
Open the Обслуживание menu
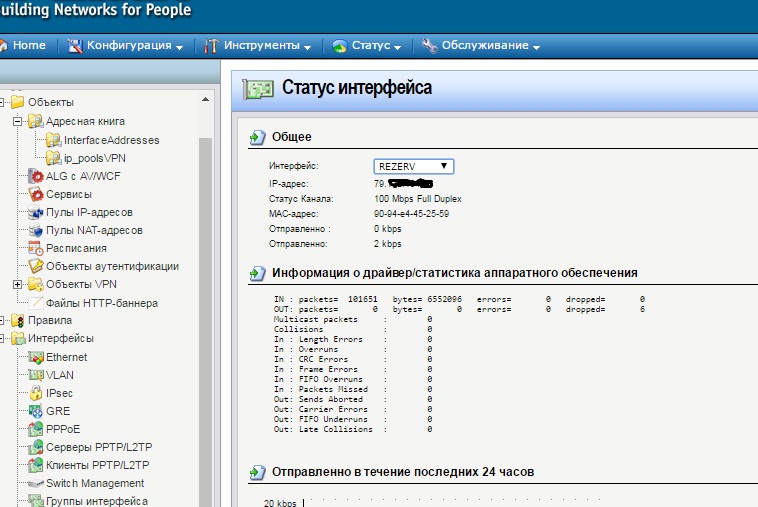[x=481, y=46]
